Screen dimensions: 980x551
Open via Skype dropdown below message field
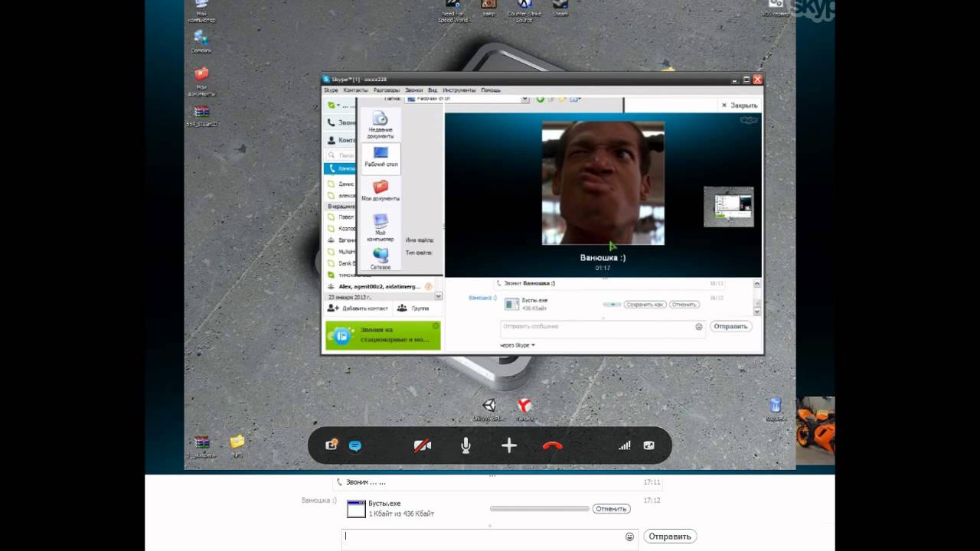tap(518, 345)
